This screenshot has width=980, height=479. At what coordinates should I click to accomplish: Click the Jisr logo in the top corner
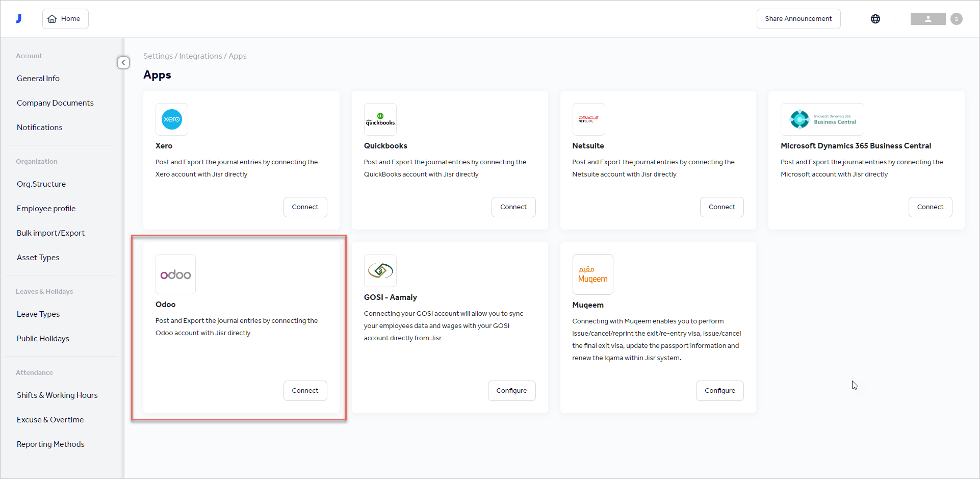pyautogui.click(x=19, y=18)
